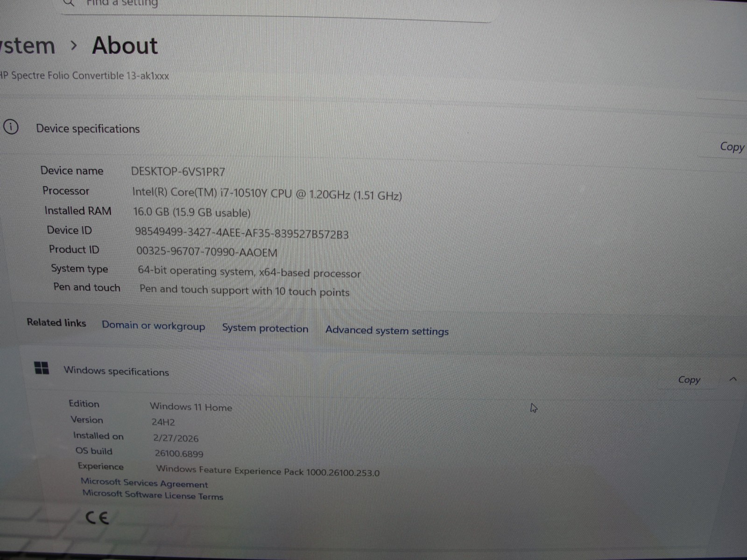Select processor value Intel(R) Core(TM) i7-10510Y
The image size is (747, 560).
(x=267, y=193)
